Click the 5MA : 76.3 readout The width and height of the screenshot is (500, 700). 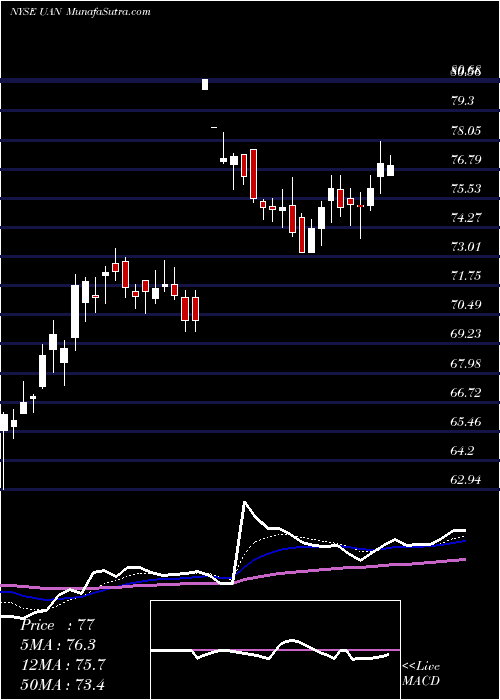point(58,644)
